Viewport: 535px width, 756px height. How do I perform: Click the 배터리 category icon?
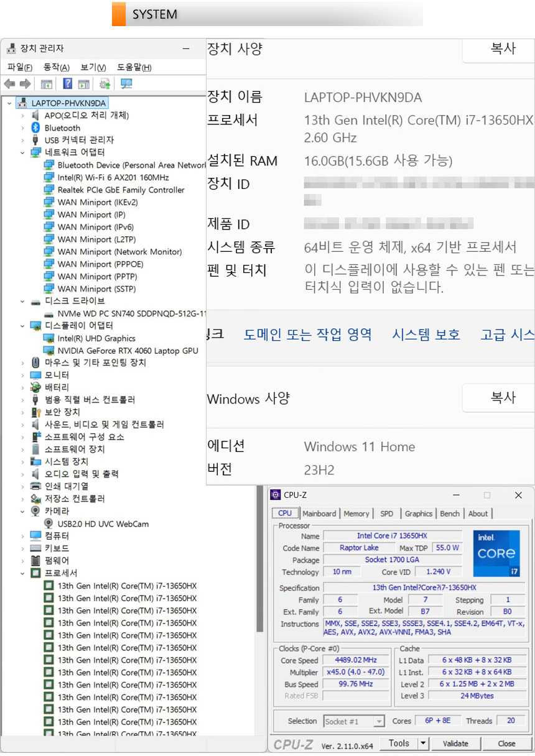point(36,387)
